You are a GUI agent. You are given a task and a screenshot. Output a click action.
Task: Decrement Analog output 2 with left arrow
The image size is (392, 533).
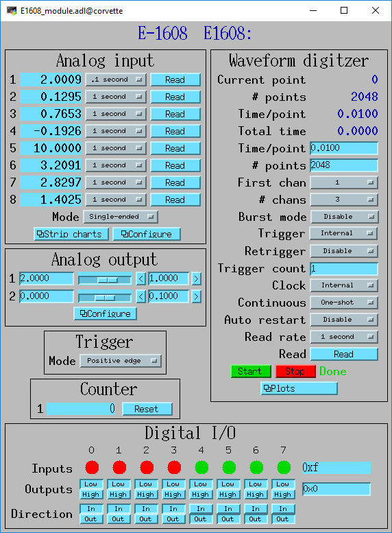point(141,297)
